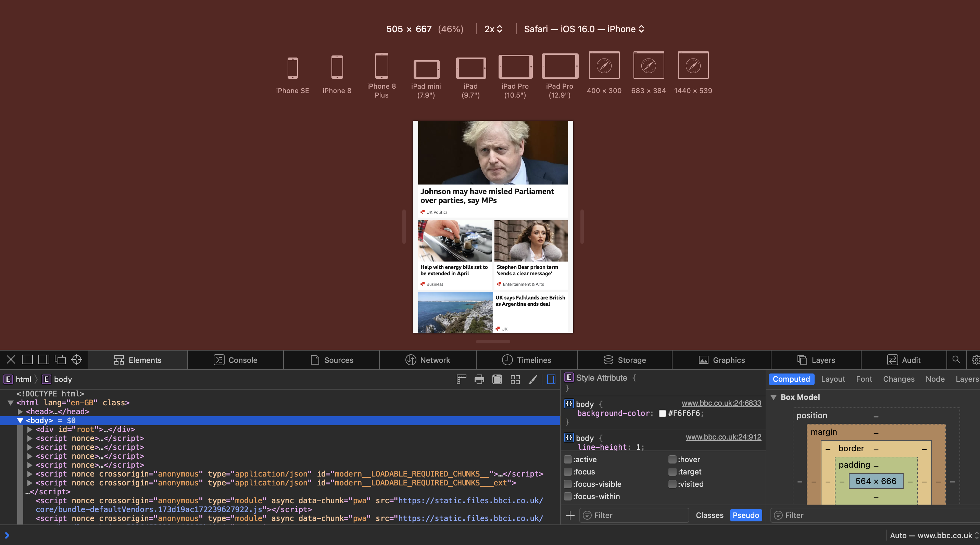
Task: Toggle the grid overlays icon
Action: click(x=515, y=379)
